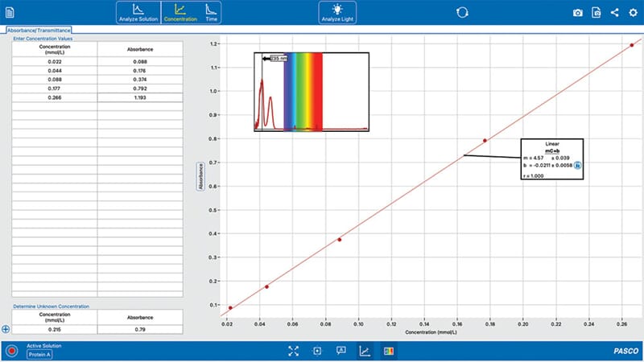Image resolution: width=644 pixels, height=362 pixels.
Task: Click the blue plus button beside the table
Action: click(6, 328)
